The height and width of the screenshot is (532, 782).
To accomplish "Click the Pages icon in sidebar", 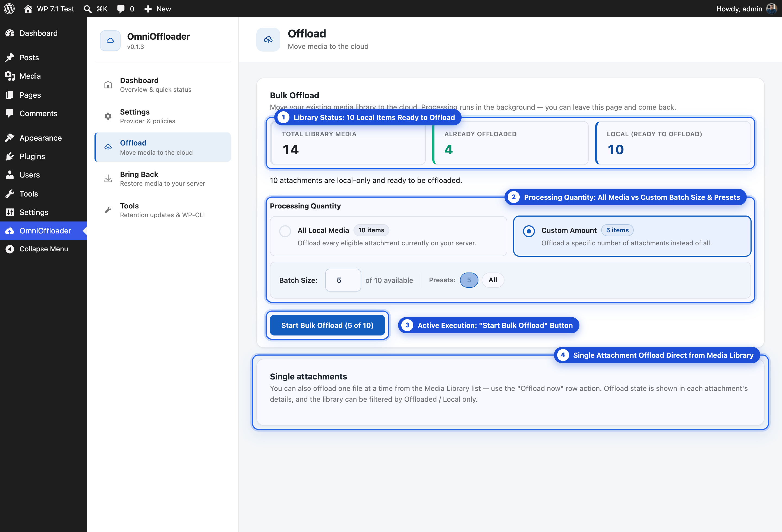I will 10,95.
